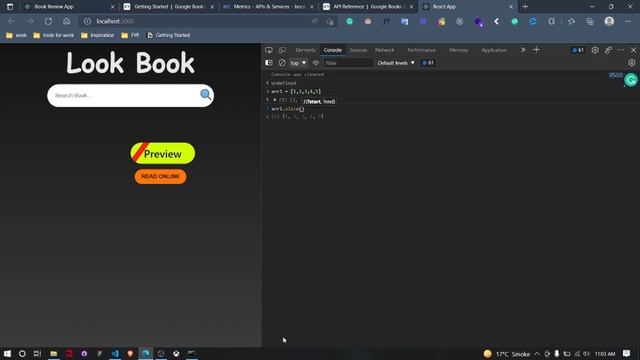Toggle the live expression eye icon
Viewport: 640px width, 360px height.
316,63
